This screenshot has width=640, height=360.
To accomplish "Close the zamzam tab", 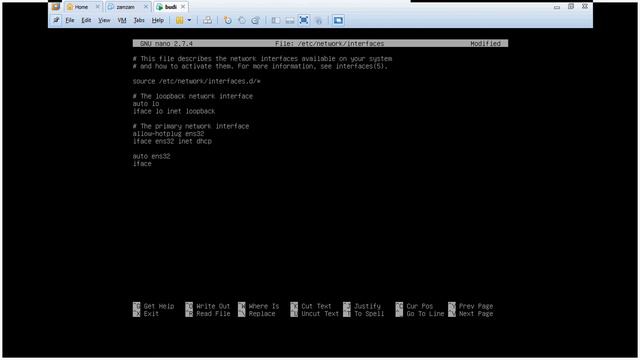I will pyautogui.click(x=146, y=7).
